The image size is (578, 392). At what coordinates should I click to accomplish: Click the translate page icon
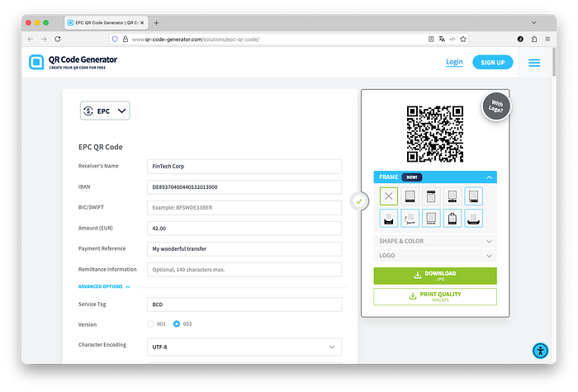[442, 39]
